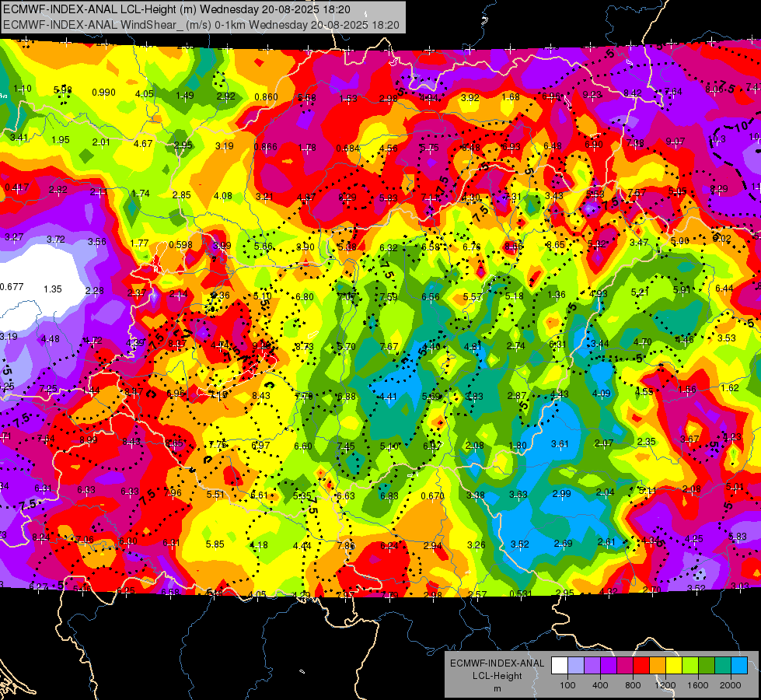Select the grid value 2.99

tap(561, 493)
